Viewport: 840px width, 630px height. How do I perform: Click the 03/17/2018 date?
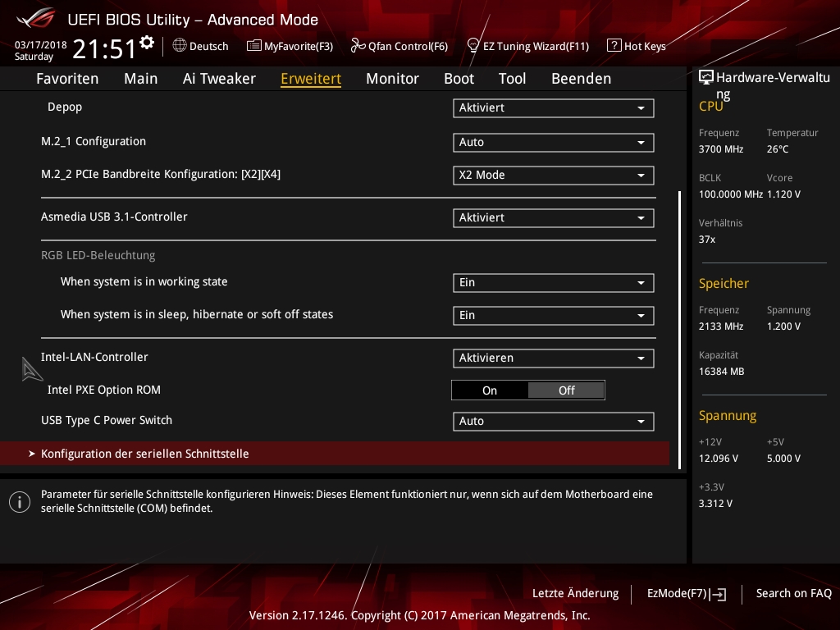[41, 45]
